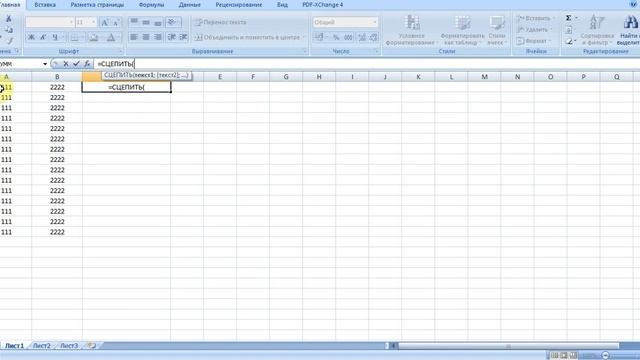
Task: Center text horizontally
Action: click(146, 37)
